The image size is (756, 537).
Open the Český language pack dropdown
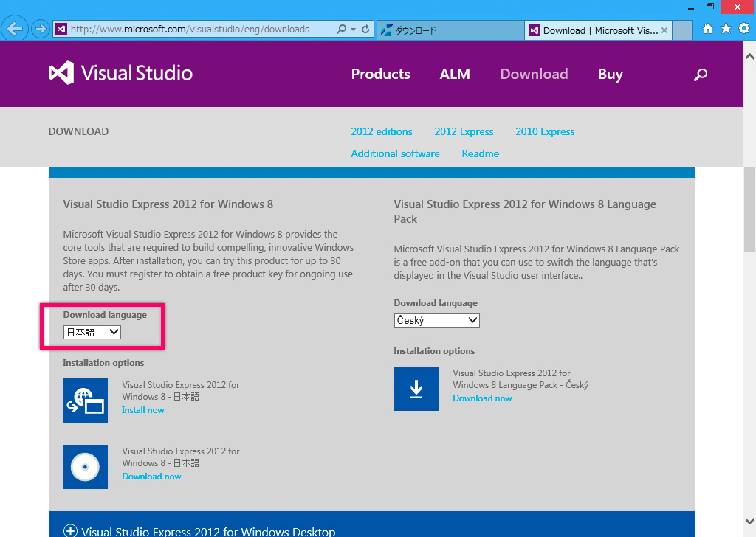[x=437, y=320]
